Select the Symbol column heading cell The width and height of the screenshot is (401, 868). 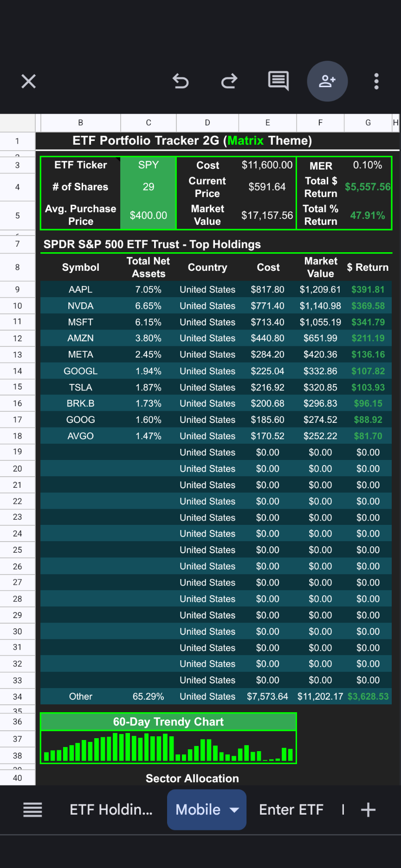click(x=81, y=267)
